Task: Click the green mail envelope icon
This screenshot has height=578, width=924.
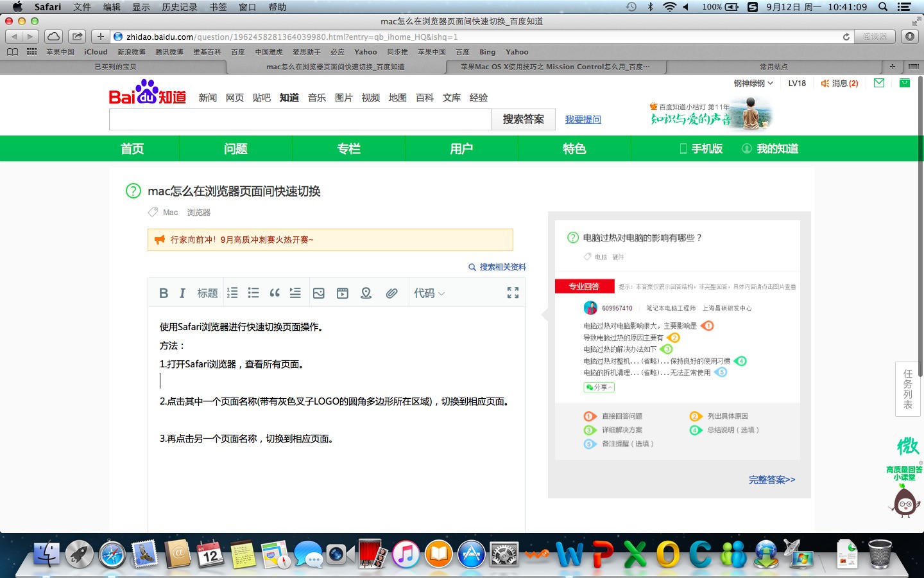Action: [879, 83]
